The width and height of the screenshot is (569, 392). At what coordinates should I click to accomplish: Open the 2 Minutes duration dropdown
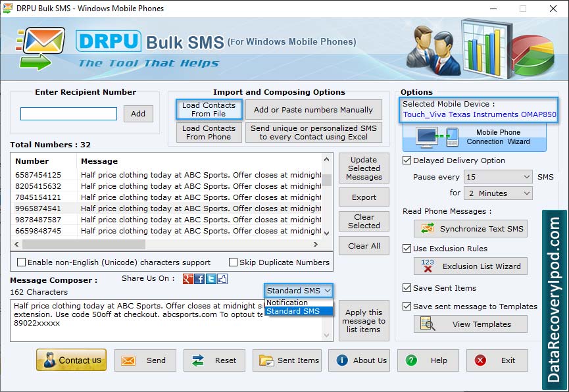(498, 193)
